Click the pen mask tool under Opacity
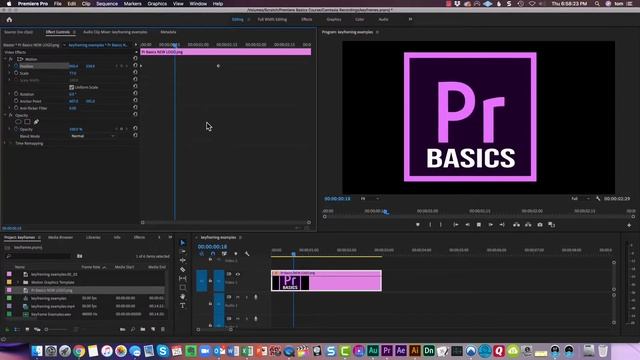 [36, 122]
